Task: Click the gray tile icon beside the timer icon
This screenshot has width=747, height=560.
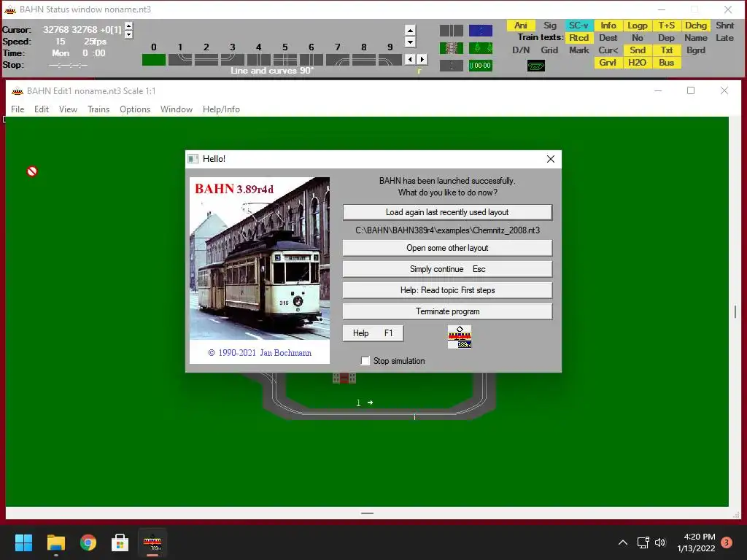Action: (451, 65)
